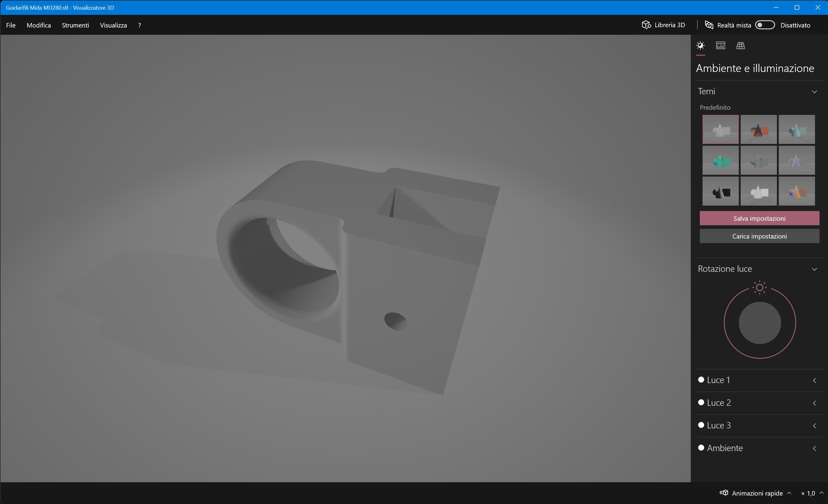Click the Realtà mista headset icon

coord(709,25)
